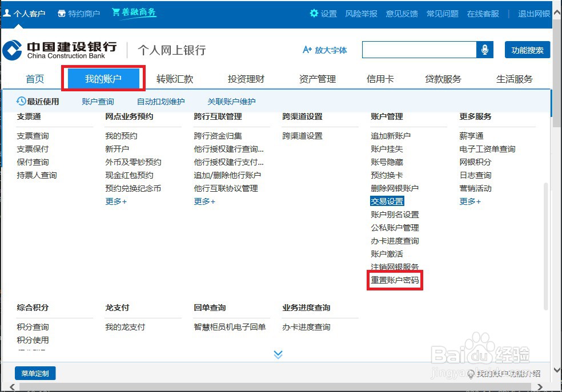The image size is (562, 392).
Task: Click the blue double chevron to expand menu
Action: click(278, 354)
